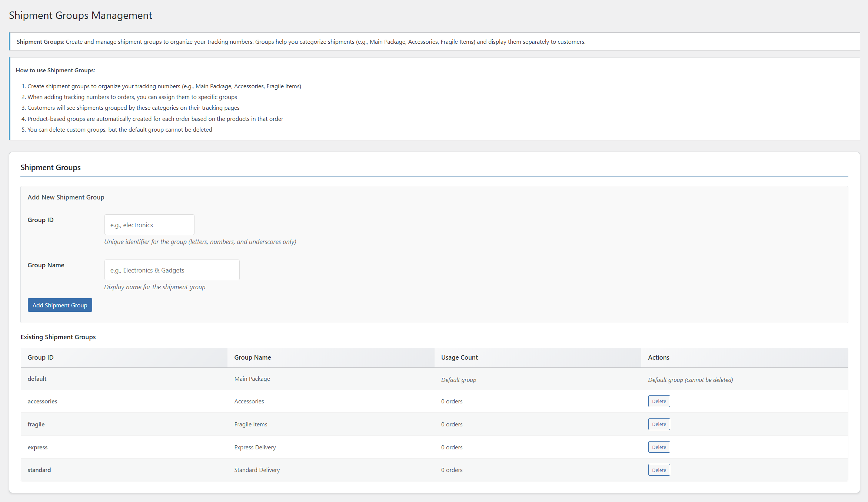The image size is (868, 502).
Task: Click the Main Package group name
Action: (252, 379)
